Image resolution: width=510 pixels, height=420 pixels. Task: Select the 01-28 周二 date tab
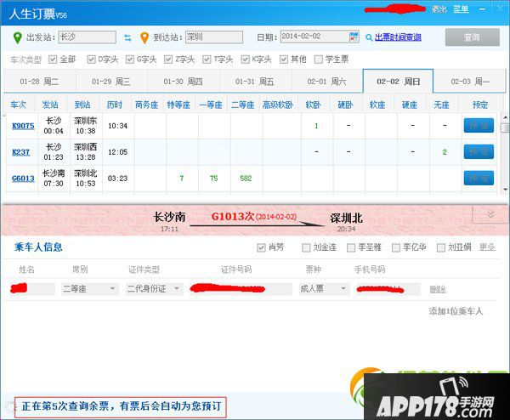point(38,82)
